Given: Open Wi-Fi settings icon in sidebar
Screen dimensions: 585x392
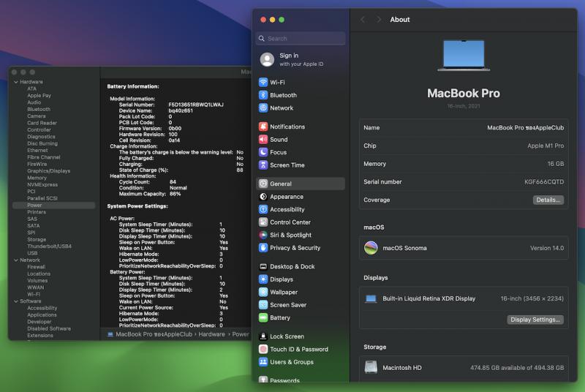Looking at the screenshot, I should coord(263,83).
